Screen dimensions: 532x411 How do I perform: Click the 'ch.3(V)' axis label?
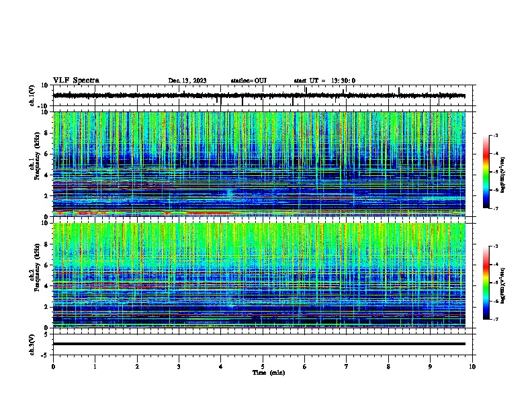32,345
